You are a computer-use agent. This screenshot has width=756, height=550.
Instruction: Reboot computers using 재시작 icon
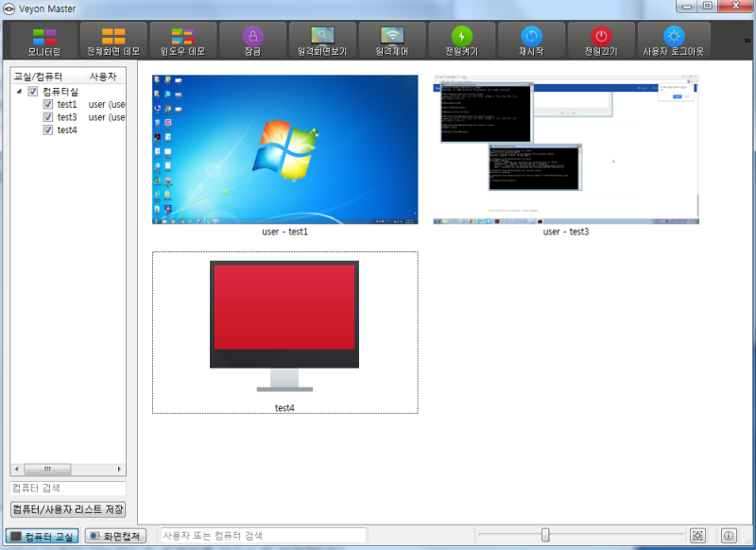point(531,41)
